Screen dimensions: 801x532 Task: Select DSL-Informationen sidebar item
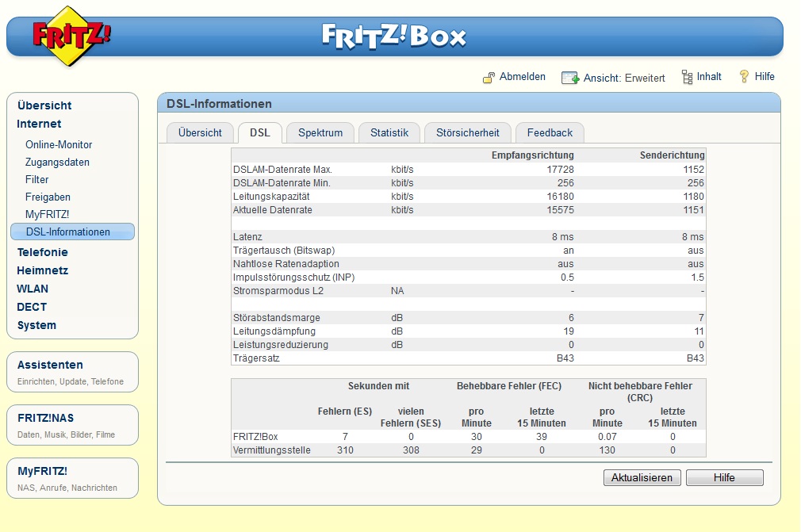[72, 232]
